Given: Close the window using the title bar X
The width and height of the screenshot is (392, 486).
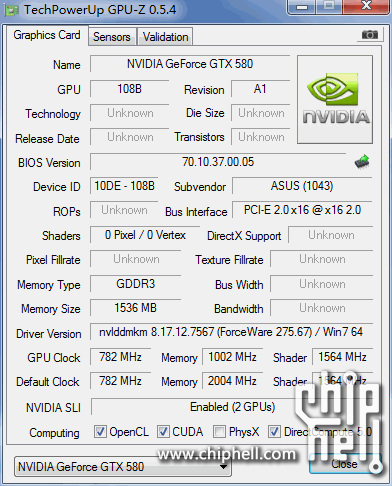Looking at the screenshot, I should [367, 6].
